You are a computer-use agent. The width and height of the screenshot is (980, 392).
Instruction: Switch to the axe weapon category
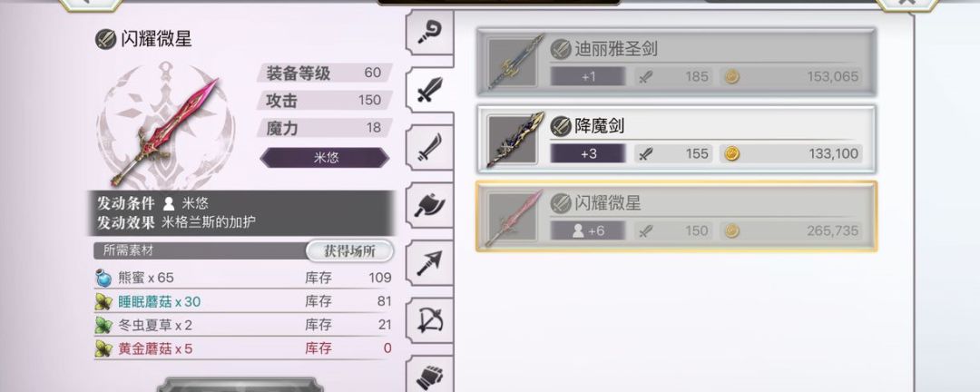pos(430,205)
